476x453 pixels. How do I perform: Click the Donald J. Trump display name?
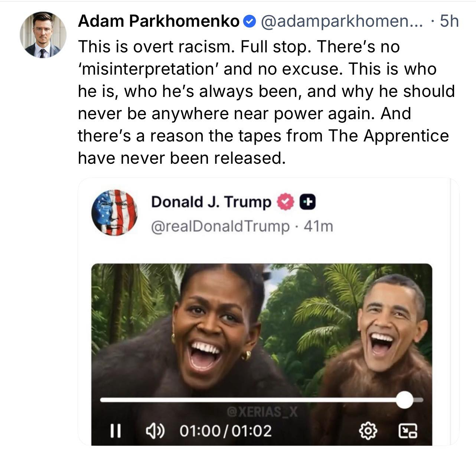click(x=211, y=202)
